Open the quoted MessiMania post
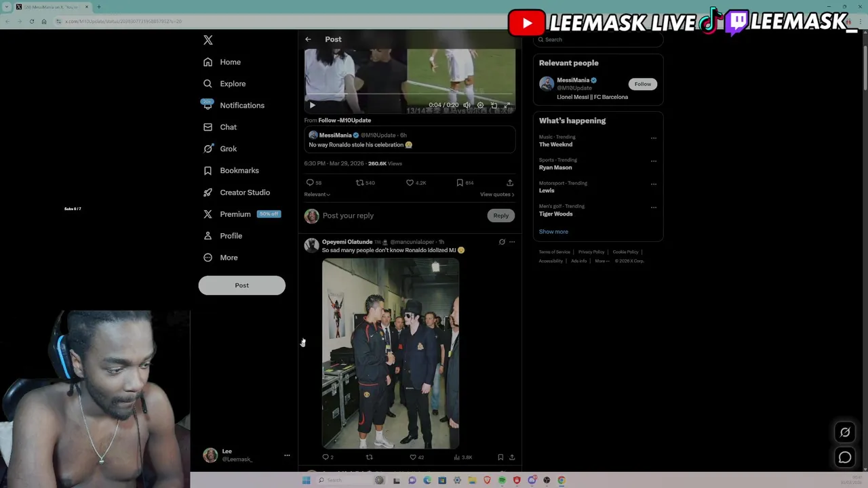Image resolution: width=868 pixels, height=488 pixels. (x=410, y=140)
